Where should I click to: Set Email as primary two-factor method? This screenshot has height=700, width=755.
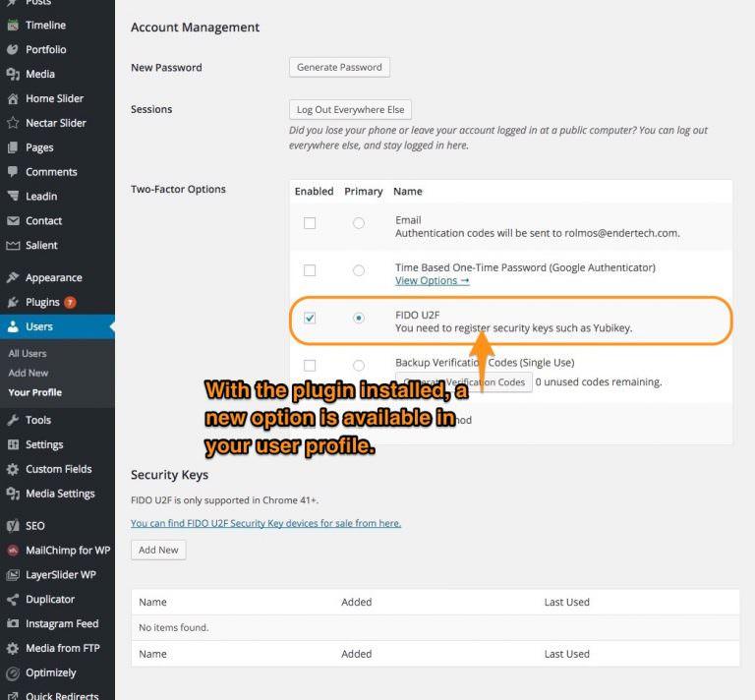tap(358, 223)
